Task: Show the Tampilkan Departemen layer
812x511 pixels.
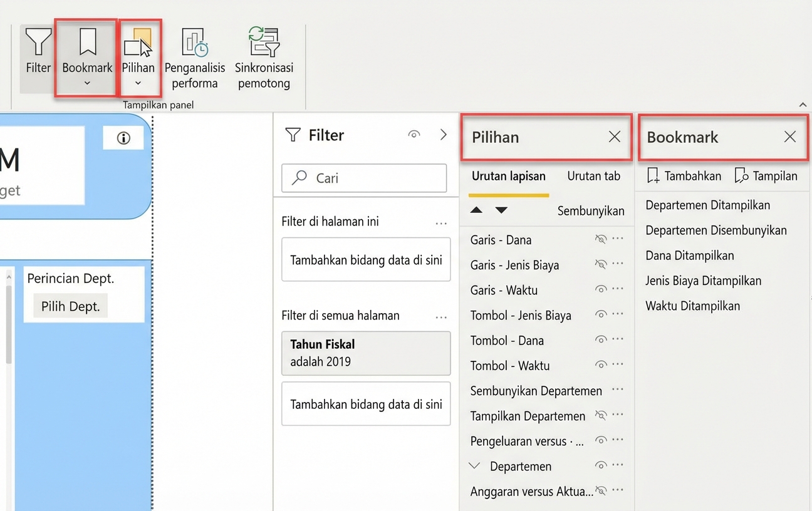Action: 601,415
